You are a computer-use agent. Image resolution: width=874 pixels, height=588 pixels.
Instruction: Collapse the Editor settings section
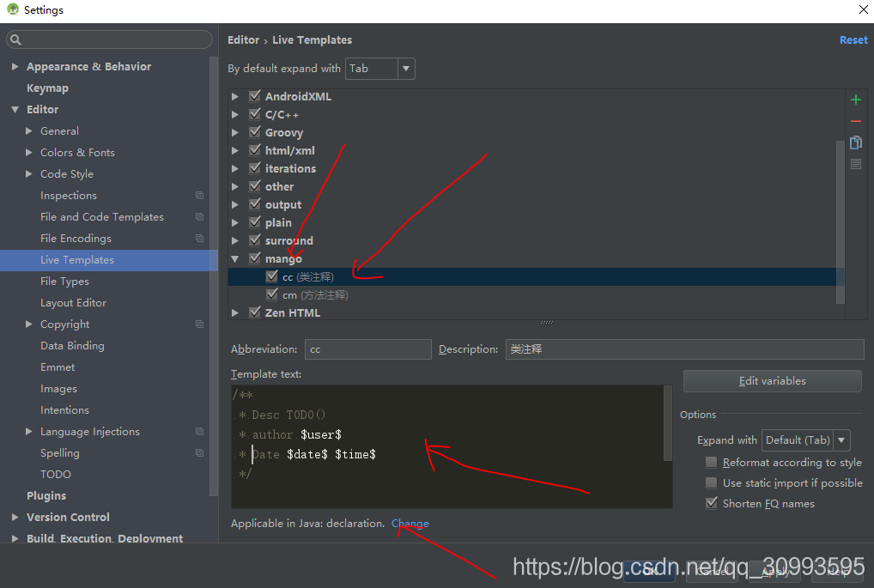click(x=15, y=109)
